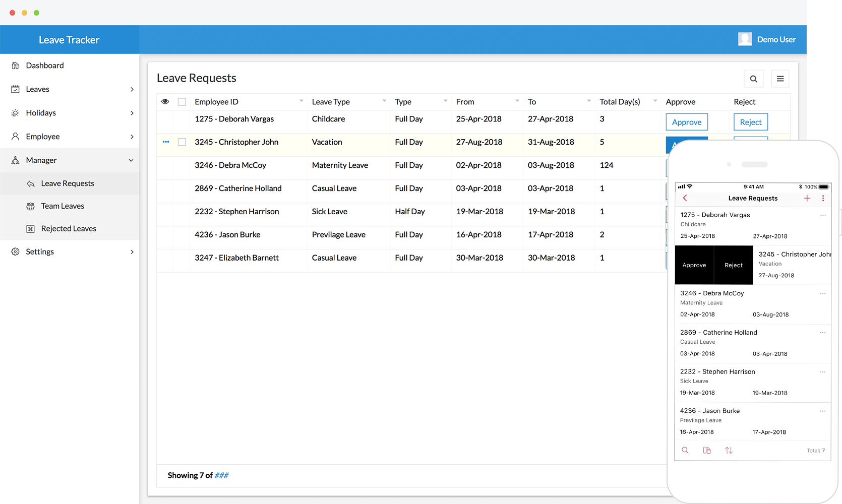Tap the search icon at phone bottom
The height and width of the screenshot is (504, 842).
coord(685,450)
